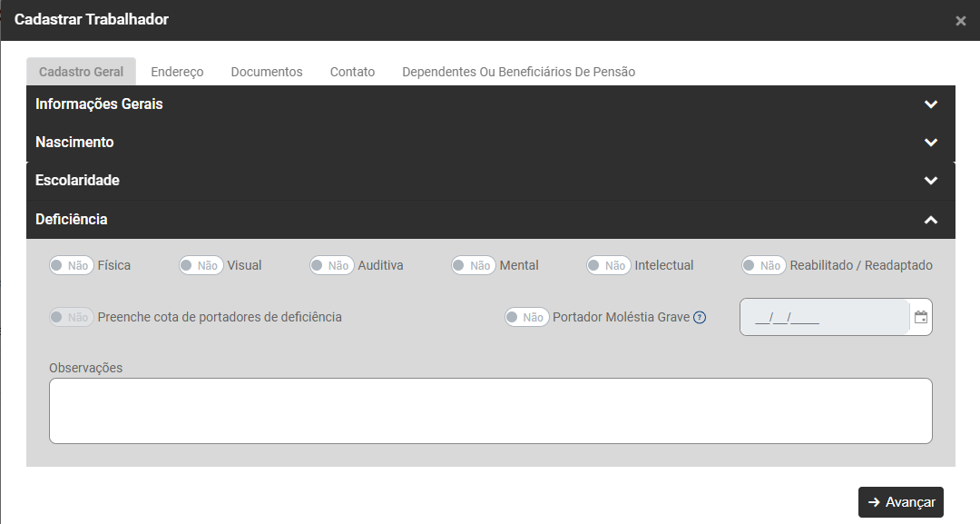
Task: Click the Avançar button
Action: 901,502
